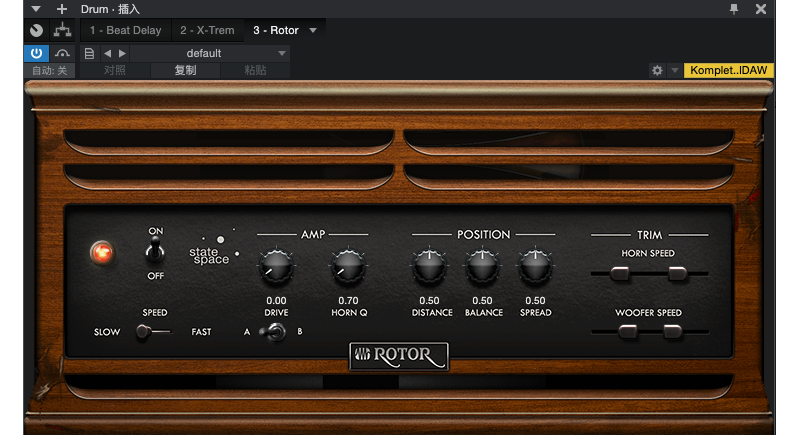Flip the A/B comparison switch

click(274, 332)
